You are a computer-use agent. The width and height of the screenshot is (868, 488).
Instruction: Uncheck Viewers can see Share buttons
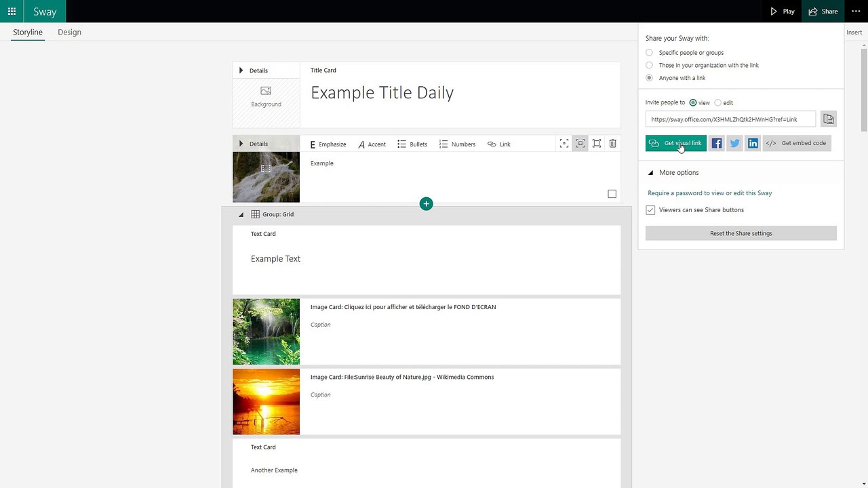tap(650, 210)
